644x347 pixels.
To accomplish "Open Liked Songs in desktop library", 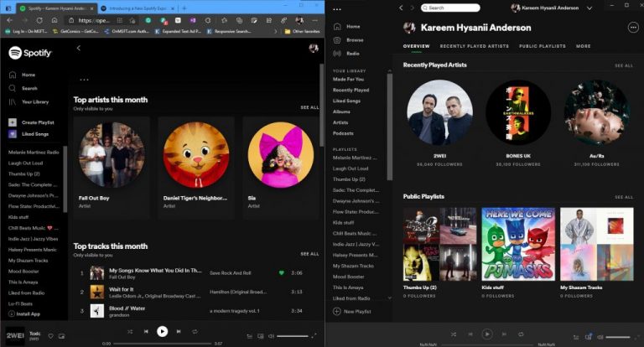I will coord(346,101).
